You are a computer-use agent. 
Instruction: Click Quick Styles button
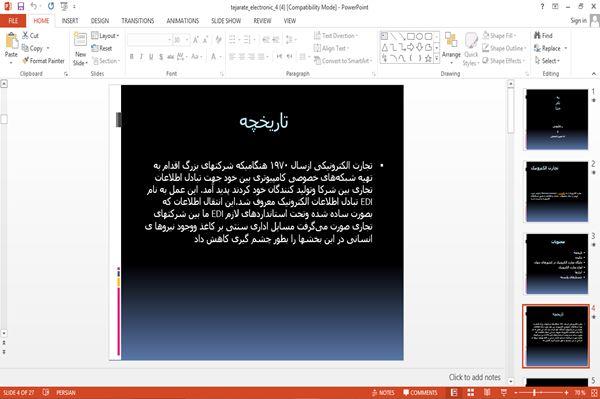click(471, 49)
